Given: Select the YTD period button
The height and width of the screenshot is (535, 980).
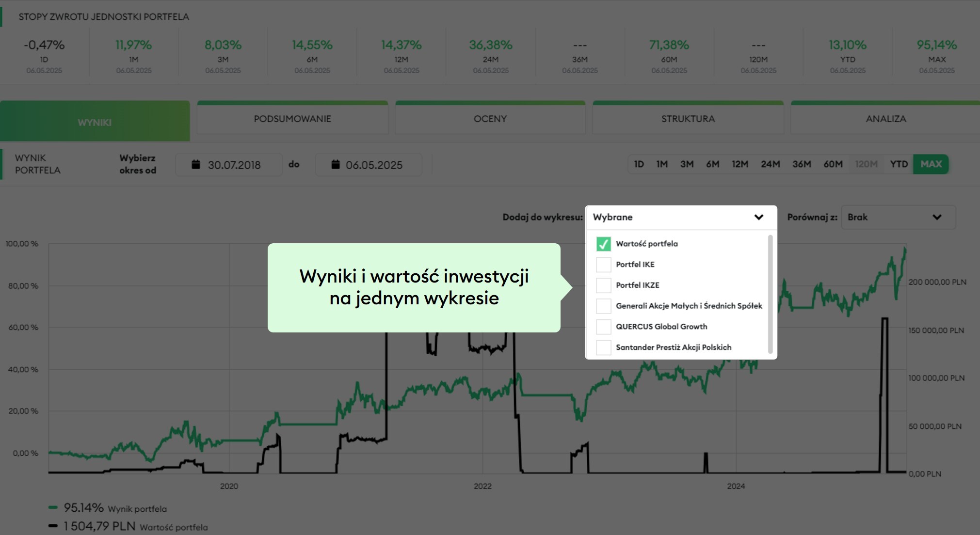Looking at the screenshot, I should click(899, 164).
